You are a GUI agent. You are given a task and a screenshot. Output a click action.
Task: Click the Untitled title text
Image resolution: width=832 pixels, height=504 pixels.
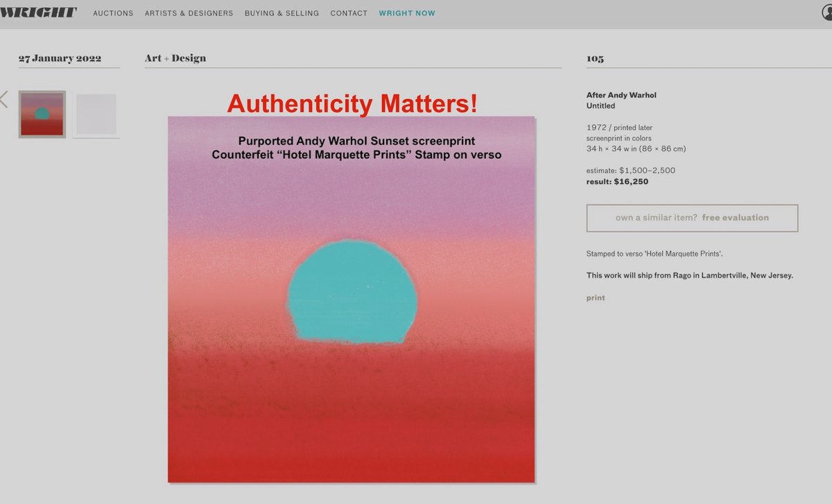pyautogui.click(x=600, y=106)
